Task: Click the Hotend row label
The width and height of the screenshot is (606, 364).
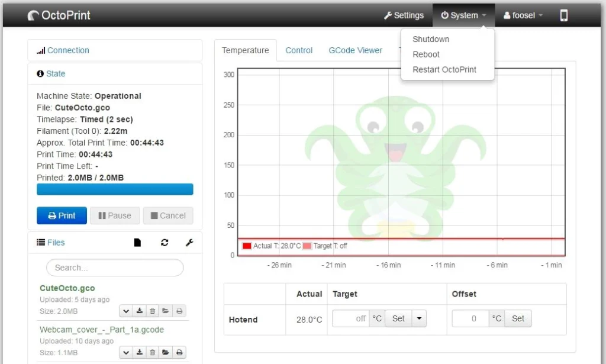Action: point(243,320)
